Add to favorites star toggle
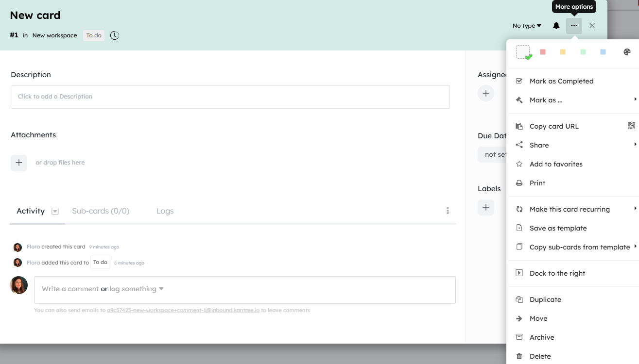The width and height of the screenshot is (639, 364). pos(572,164)
